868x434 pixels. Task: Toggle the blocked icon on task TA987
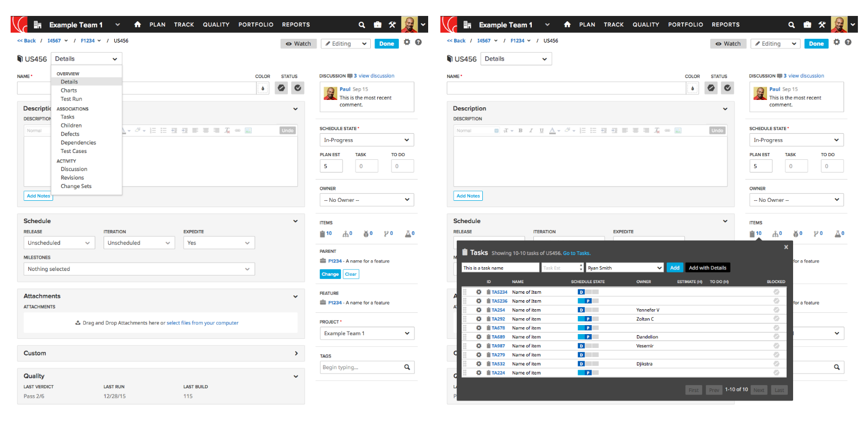[776, 346]
